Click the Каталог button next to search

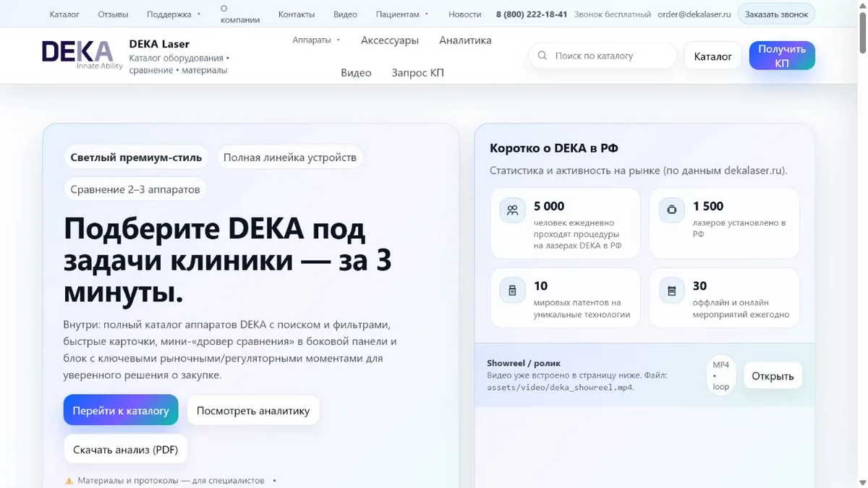[713, 56]
